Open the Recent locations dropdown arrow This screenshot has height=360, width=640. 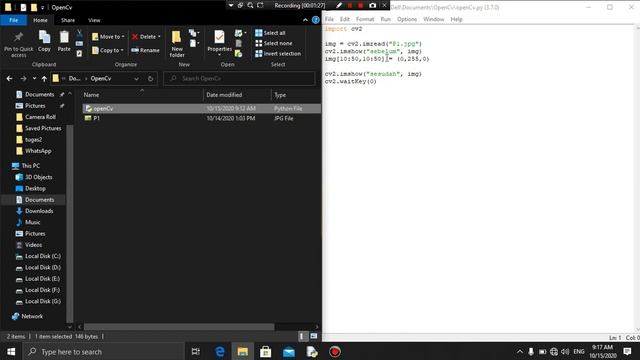pos(34,78)
